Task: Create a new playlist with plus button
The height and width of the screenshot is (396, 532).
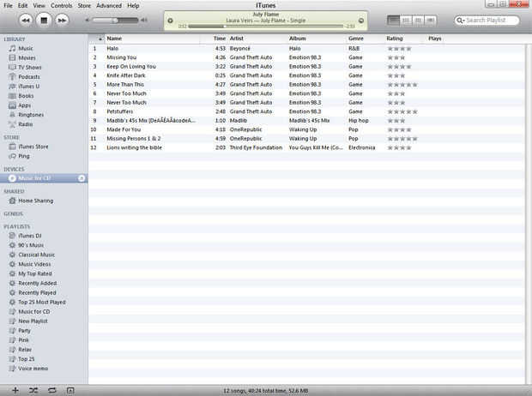Action: click(15, 390)
